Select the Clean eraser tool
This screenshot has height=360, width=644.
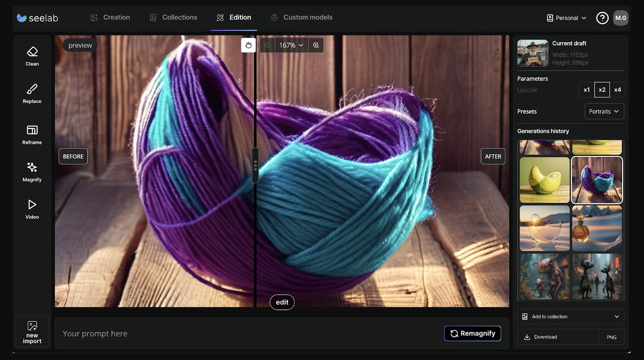[x=32, y=56]
